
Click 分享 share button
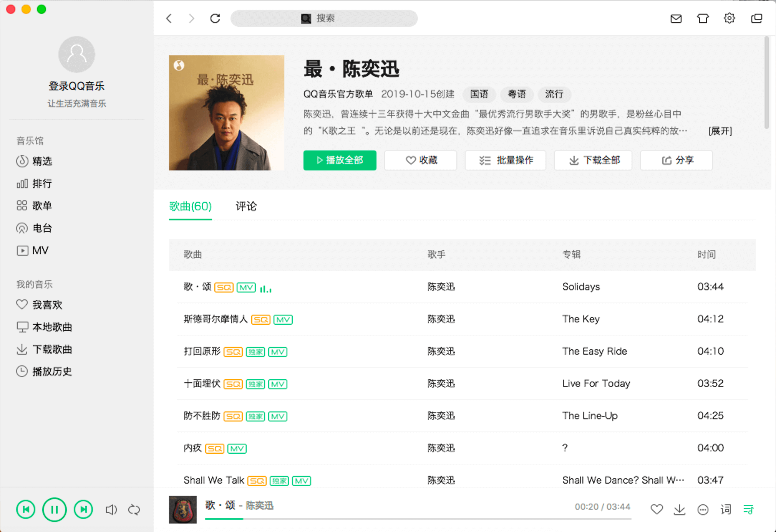[x=677, y=160]
